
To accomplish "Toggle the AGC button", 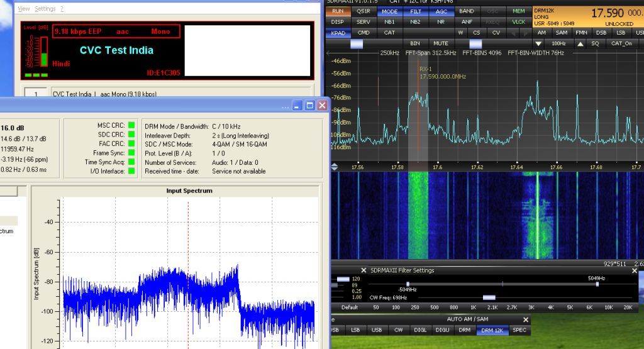I will (x=441, y=11).
